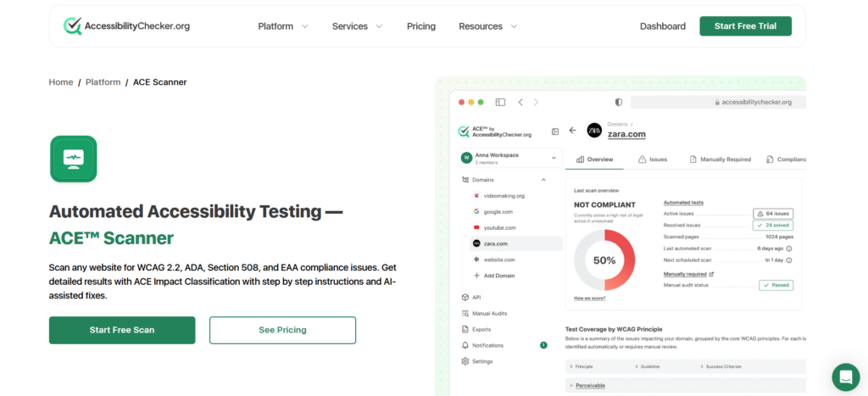Click the shield icon beside address bar
Image resolution: width=868 pixels, height=396 pixels.
(x=619, y=102)
